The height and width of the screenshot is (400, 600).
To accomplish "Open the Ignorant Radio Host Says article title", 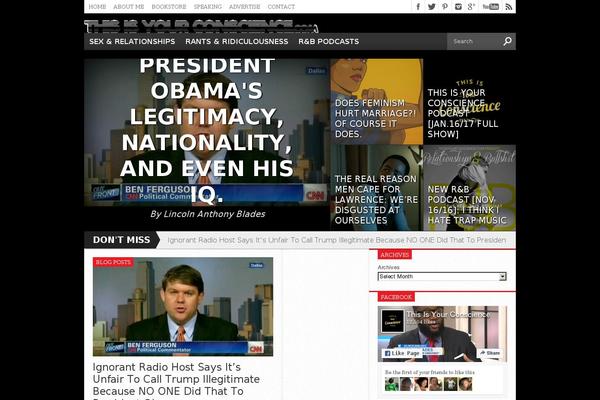I will click(x=176, y=380).
